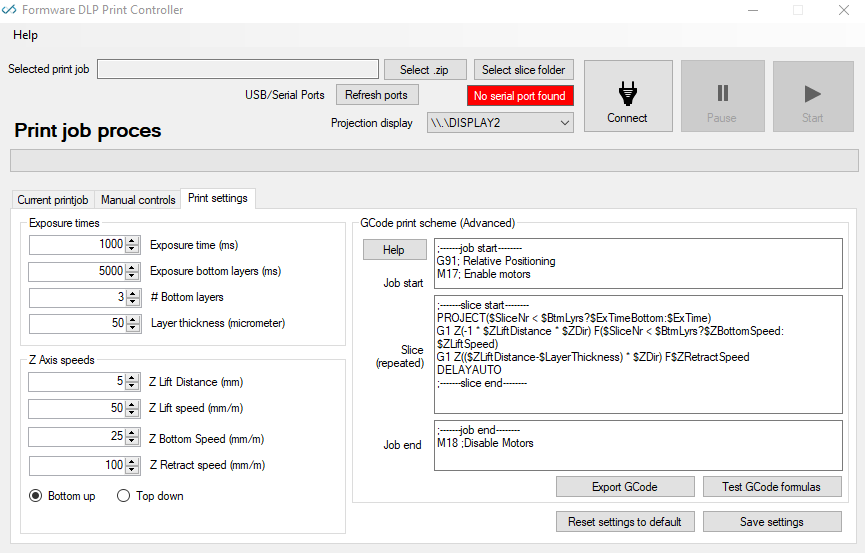865x553 pixels.
Task: Select the Top down radio option
Action: pyautogui.click(x=124, y=496)
